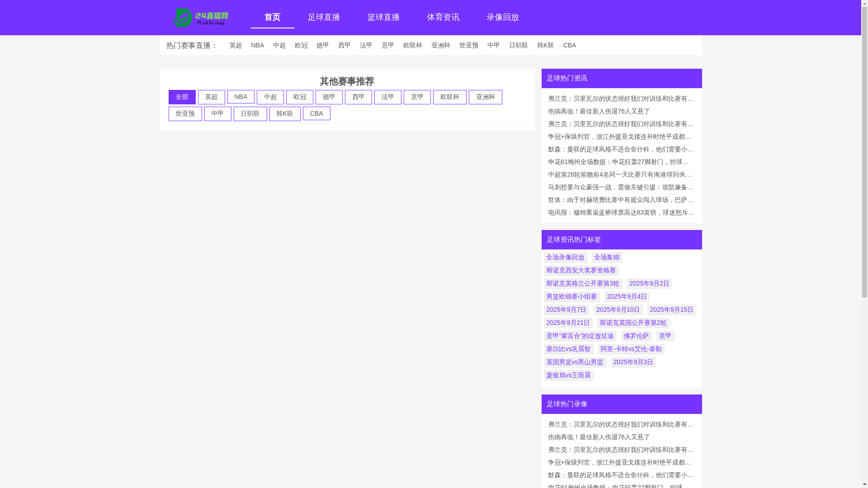Select the CBA filter button in the recommendations
868x488 pixels.
click(316, 113)
